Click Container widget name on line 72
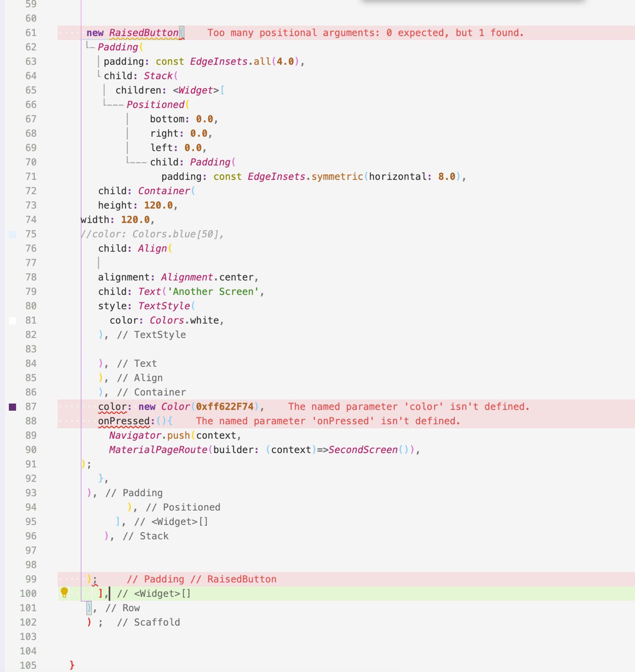 (164, 191)
